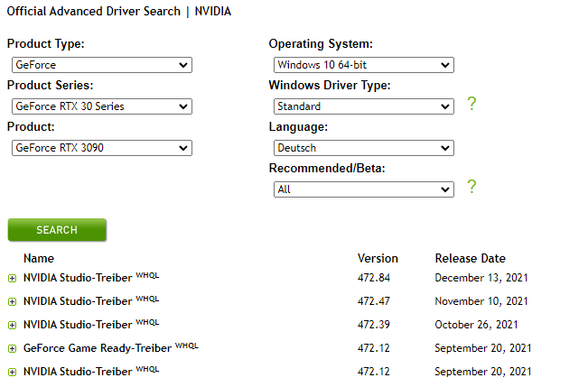Open the Recommended/Beta dropdown showing All
Viewport: 588px width, 387px height.
click(364, 189)
